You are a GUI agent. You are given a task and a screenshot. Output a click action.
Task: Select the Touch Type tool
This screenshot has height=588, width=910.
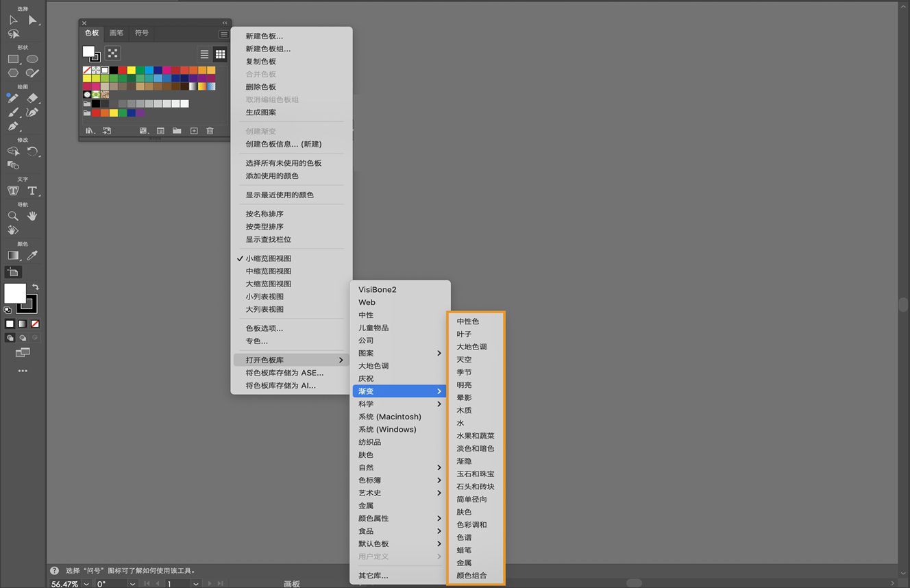click(x=13, y=191)
